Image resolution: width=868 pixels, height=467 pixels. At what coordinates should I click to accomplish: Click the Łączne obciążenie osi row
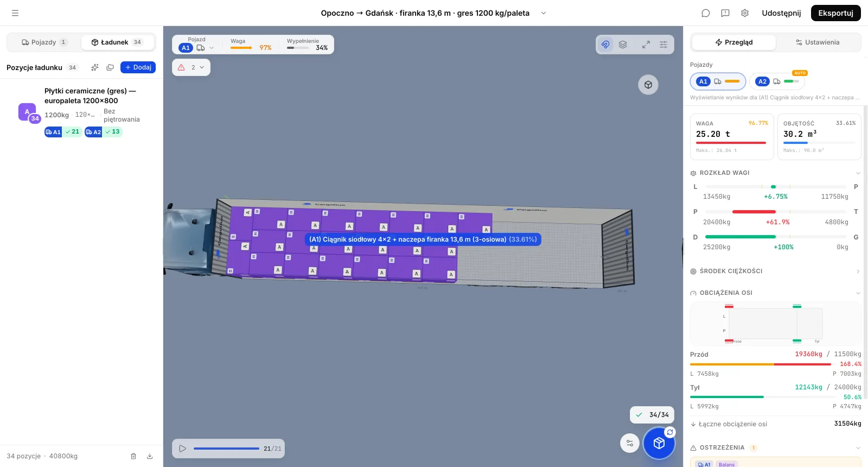point(775,424)
